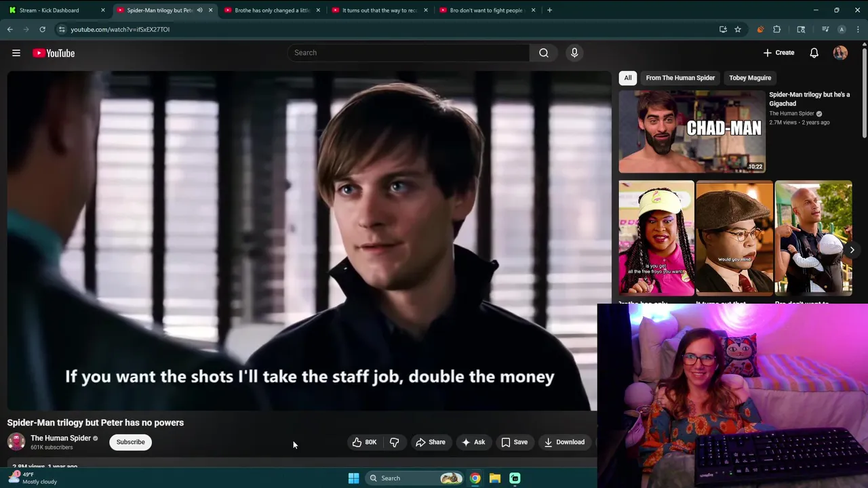Go forward in browser history

point(26,29)
